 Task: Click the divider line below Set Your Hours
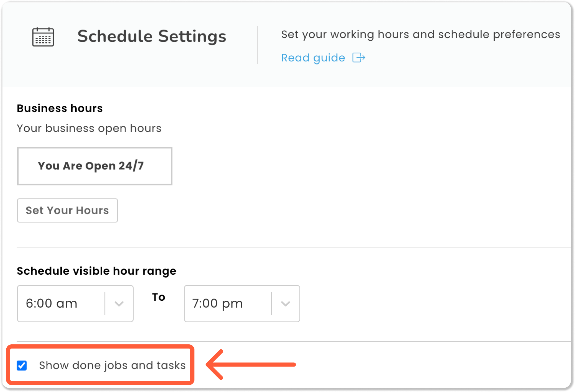[x=294, y=247]
